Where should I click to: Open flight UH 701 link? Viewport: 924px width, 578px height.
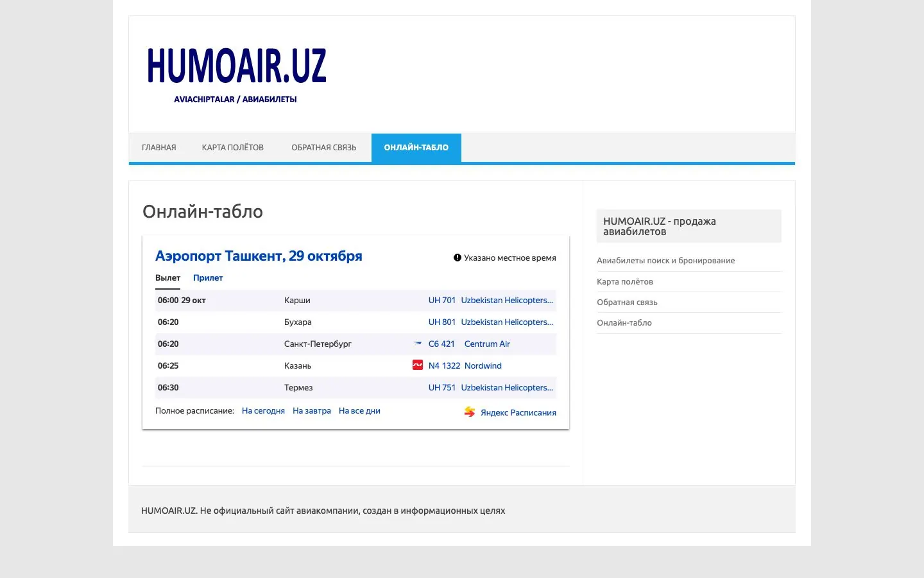click(x=442, y=300)
